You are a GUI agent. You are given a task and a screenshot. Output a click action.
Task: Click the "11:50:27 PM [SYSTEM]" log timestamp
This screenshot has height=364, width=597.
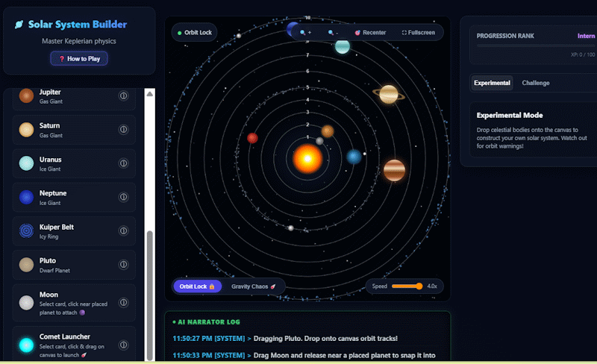coord(209,339)
